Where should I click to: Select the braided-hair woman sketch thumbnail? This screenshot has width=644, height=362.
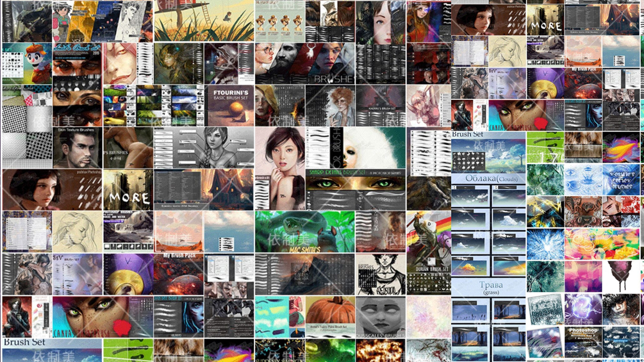204,148
